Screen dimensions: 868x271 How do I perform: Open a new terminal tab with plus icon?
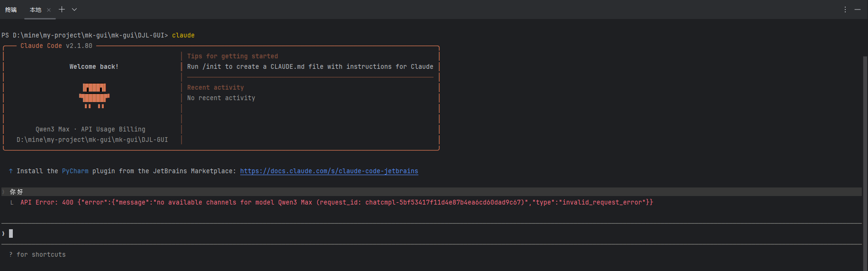(62, 9)
